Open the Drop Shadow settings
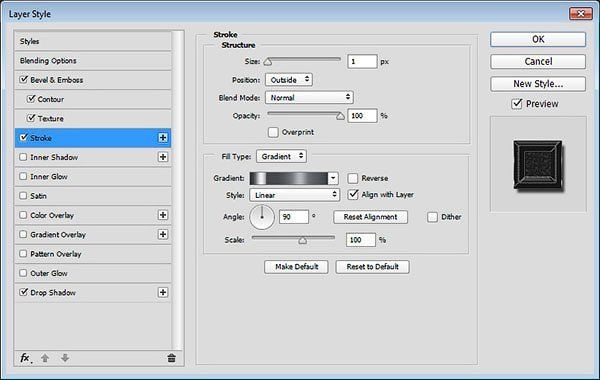This screenshot has width=600, height=380. coord(53,293)
